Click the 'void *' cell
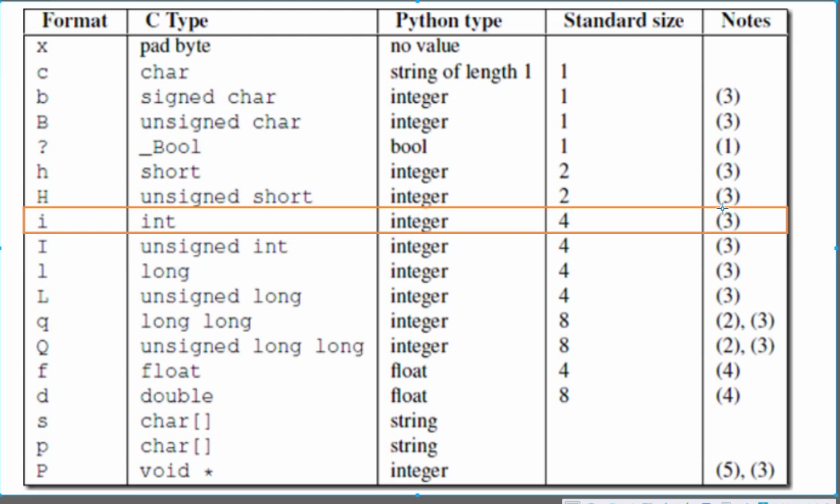 pyautogui.click(x=178, y=471)
